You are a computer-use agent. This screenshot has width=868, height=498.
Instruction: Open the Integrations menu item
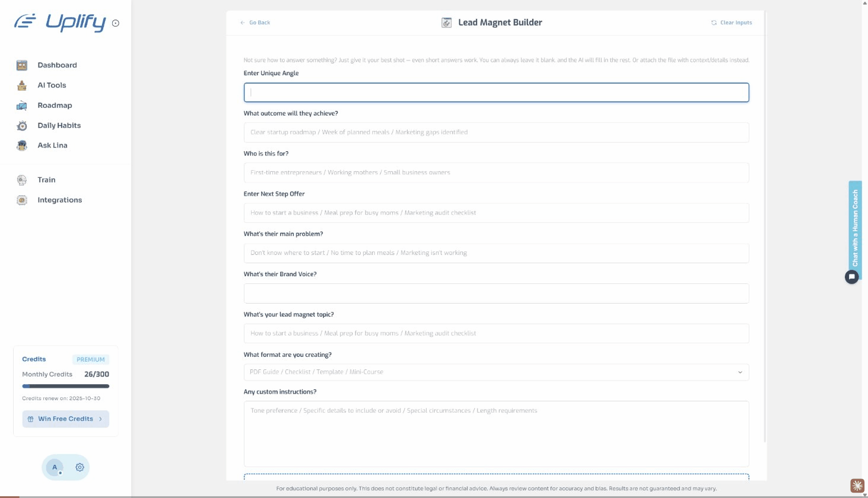pos(59,200)
